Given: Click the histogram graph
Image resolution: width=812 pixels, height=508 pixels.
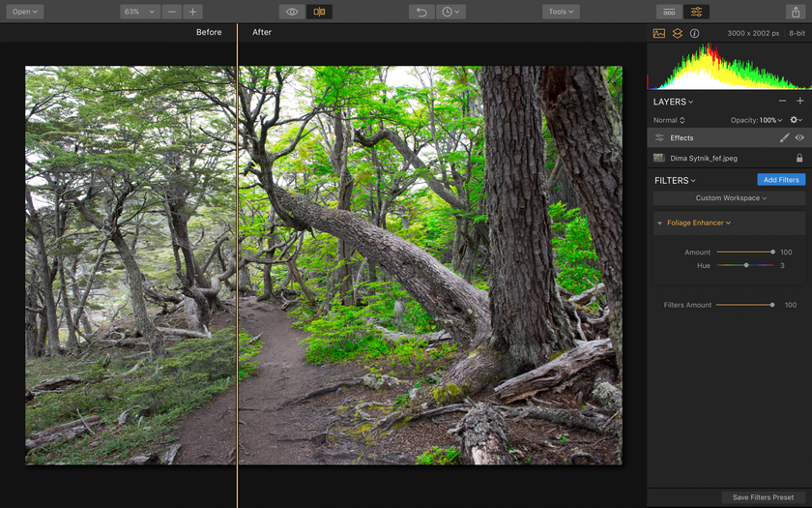Looking at the screenshot, I should (x=729, y=67).
